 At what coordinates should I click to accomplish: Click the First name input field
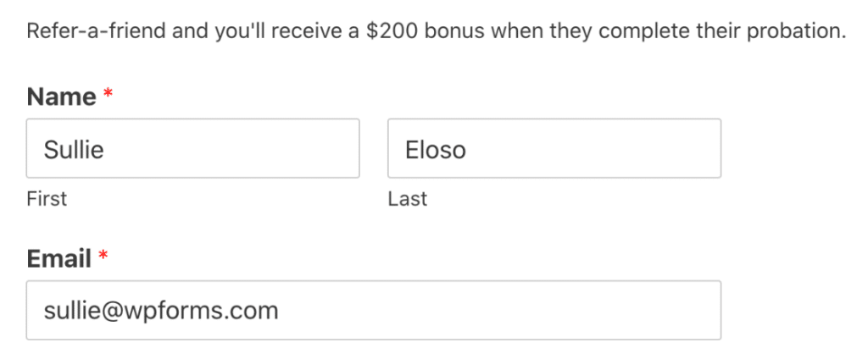192,149
